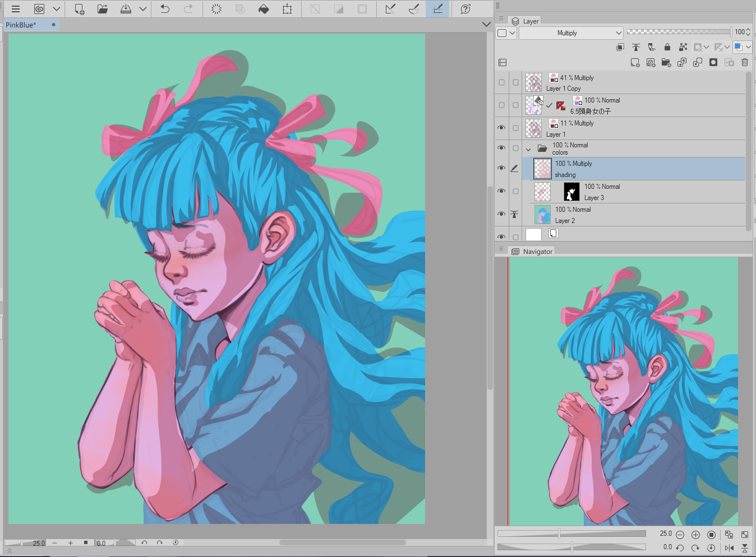Open Clip Studio Paint support help

465,9
